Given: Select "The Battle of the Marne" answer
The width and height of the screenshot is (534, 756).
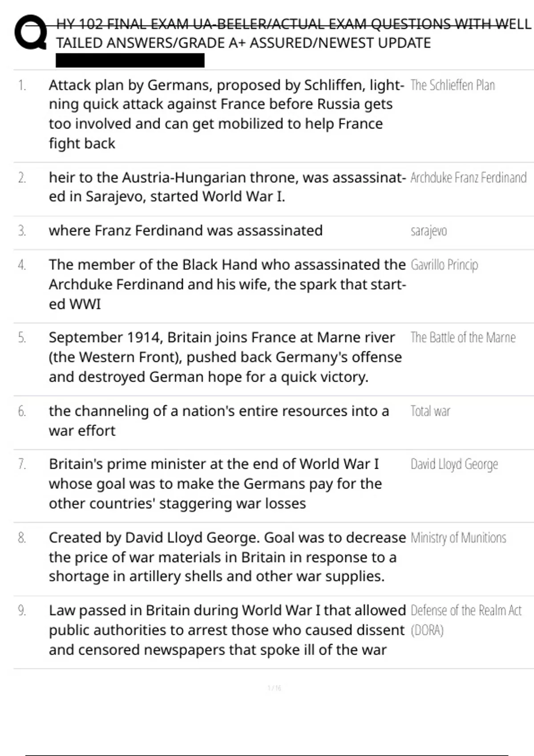Looking at the screenshot, I should point(463,338).
